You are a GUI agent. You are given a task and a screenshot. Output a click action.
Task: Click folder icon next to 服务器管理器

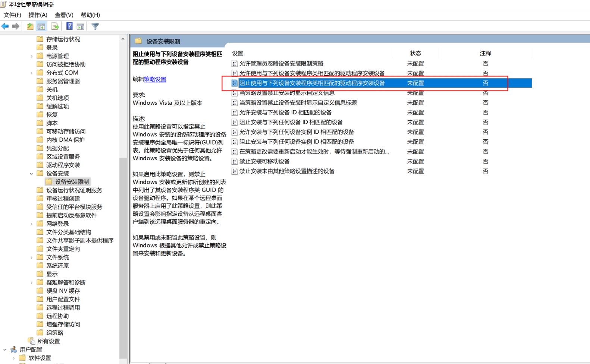40,81
